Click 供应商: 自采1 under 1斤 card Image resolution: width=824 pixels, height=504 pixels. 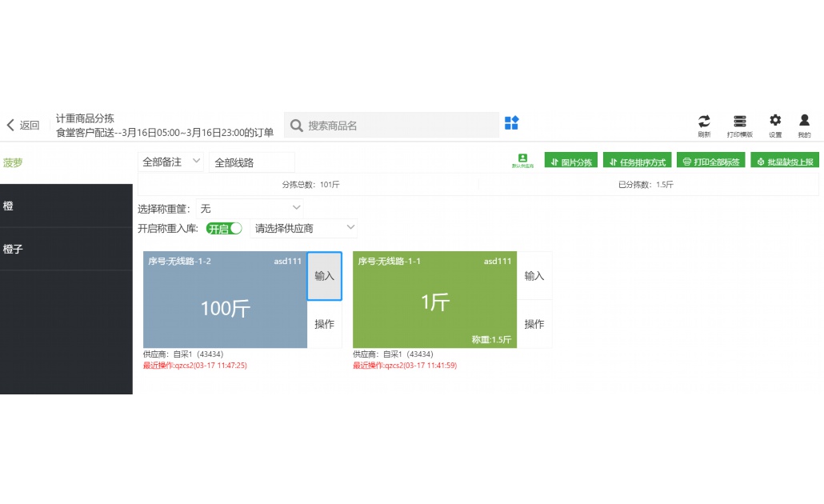coord(393,354)
